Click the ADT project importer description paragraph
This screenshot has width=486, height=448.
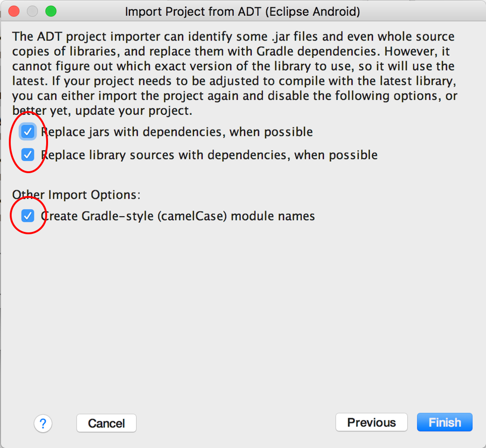235,73
